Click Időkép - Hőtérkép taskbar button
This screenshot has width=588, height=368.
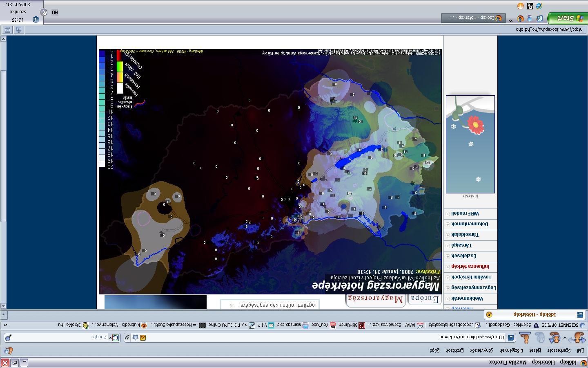(473, 18)
